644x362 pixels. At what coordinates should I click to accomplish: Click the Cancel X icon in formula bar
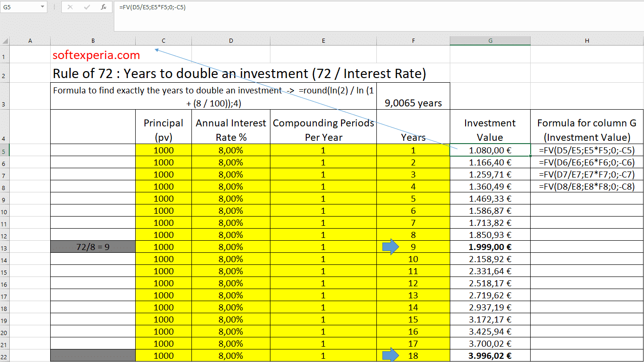[70, 7]
